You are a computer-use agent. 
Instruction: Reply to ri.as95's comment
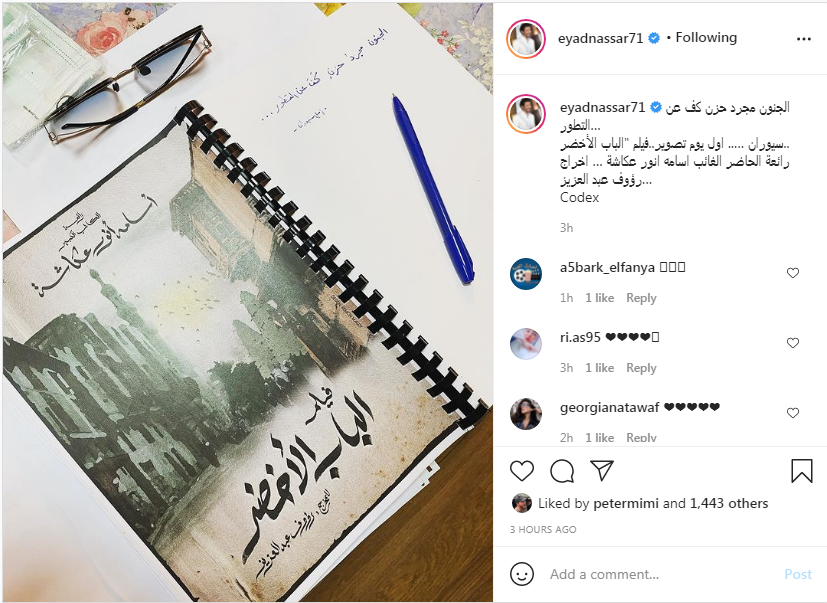pyautogui.click(x=641, y=368)
